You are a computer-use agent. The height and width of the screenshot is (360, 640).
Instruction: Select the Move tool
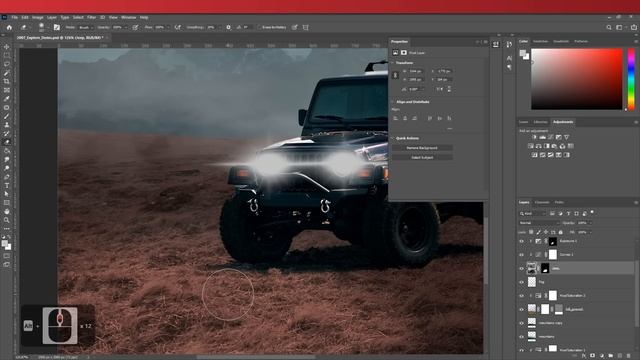(x=7, y=47)
